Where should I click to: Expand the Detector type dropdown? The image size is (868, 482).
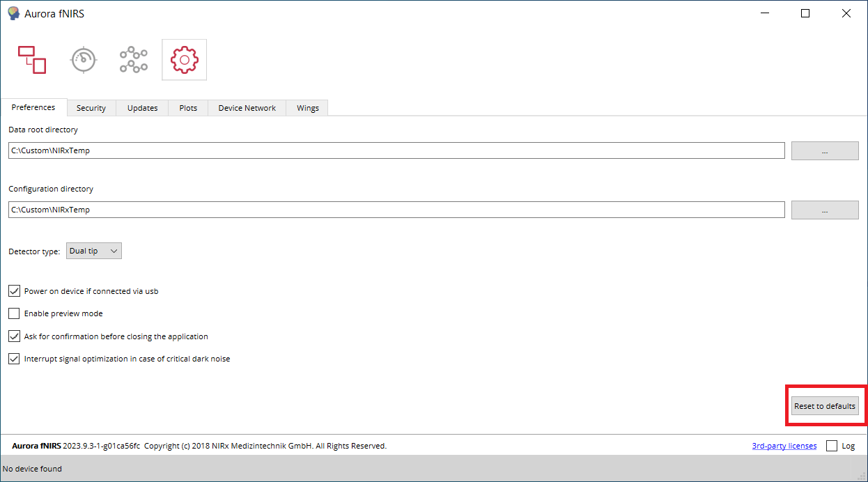point(94,251)
